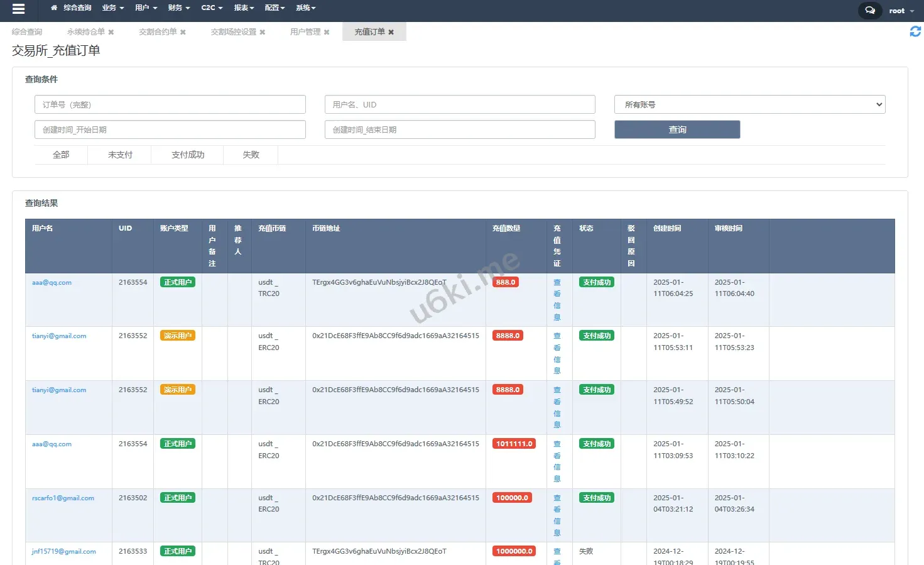Image resolution: width=924 pixels, height=565 pixels.
Task: Click the 查询 search button
Action: click(x=677, y=129)
